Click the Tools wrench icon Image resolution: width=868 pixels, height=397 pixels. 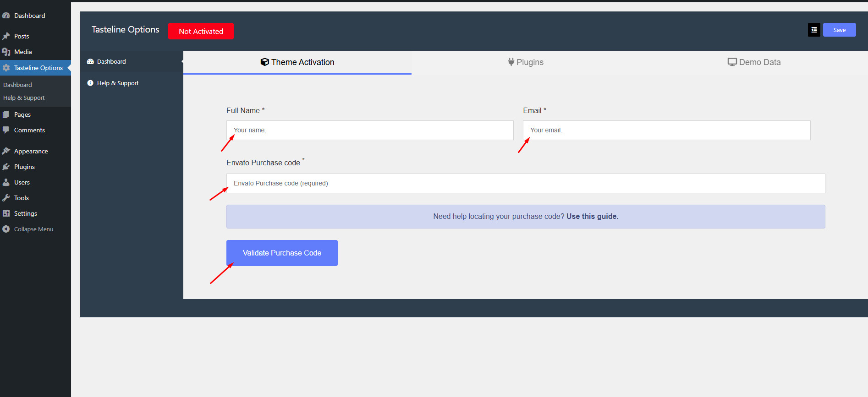point(6,198)
